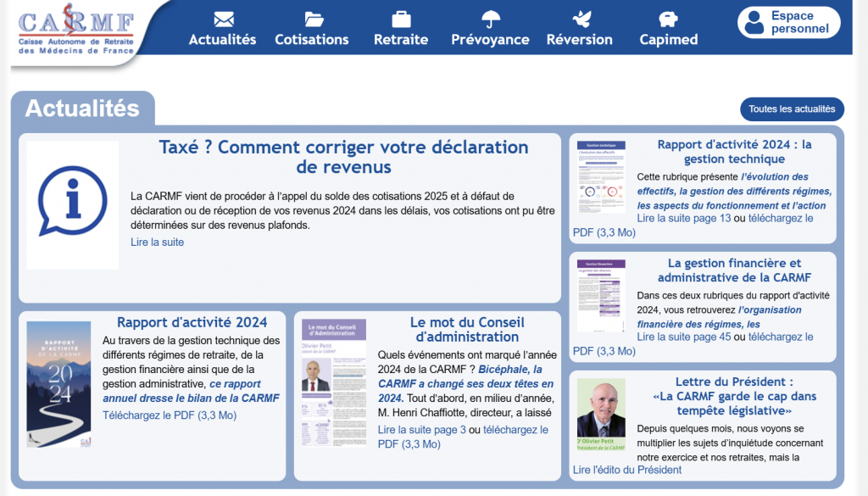The image size is (868, 496).
Task: Open the Réversion menu item
Action: coord(580,39)
